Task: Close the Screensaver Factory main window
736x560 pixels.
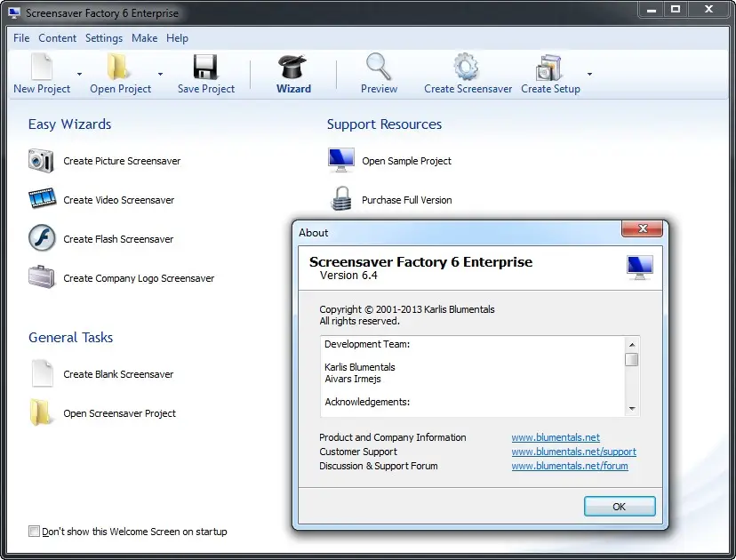Action: pos(708,10)
